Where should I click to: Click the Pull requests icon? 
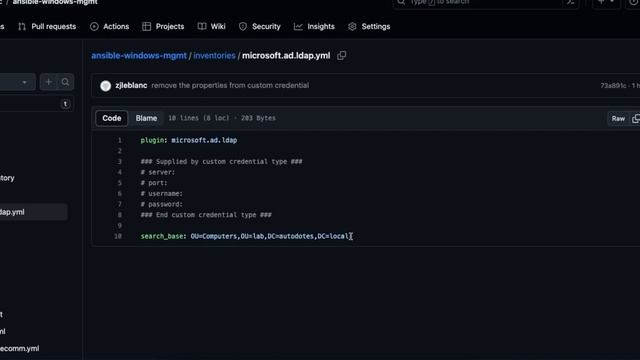point(22,27)
